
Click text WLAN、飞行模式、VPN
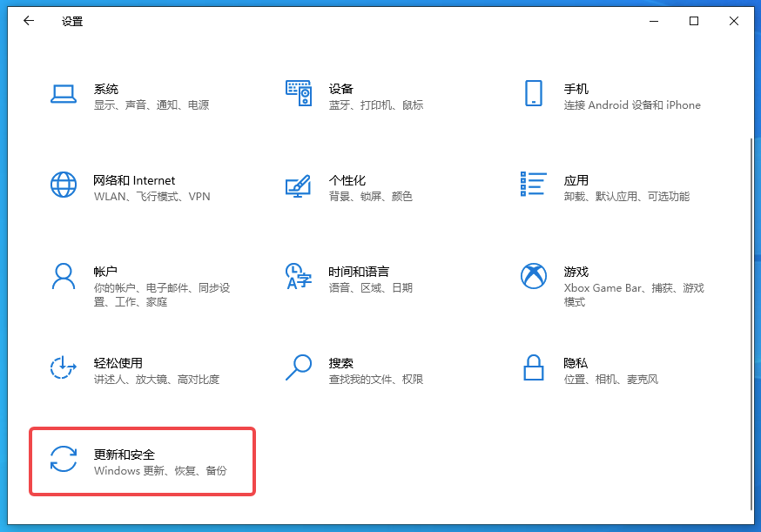[x=152, y=197]
